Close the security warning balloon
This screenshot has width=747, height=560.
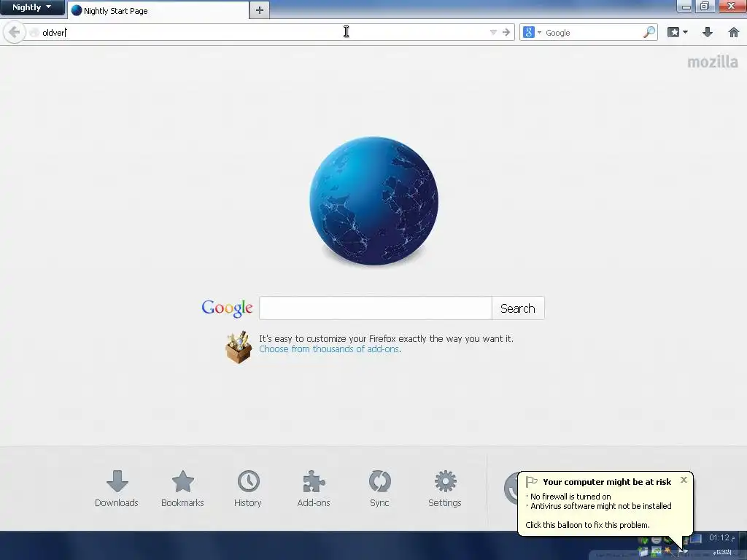[x=684, y=480]
